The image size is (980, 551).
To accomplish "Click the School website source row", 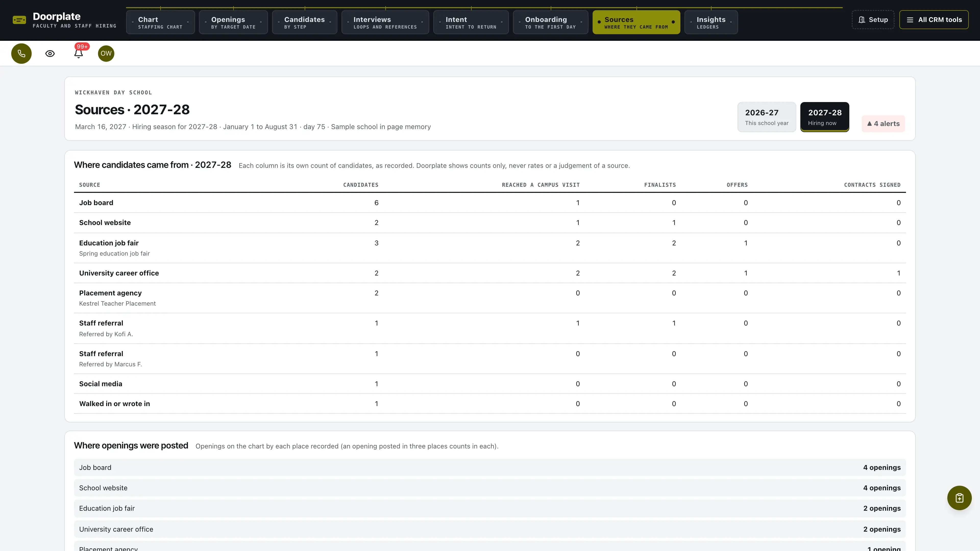I will [490, 223].
